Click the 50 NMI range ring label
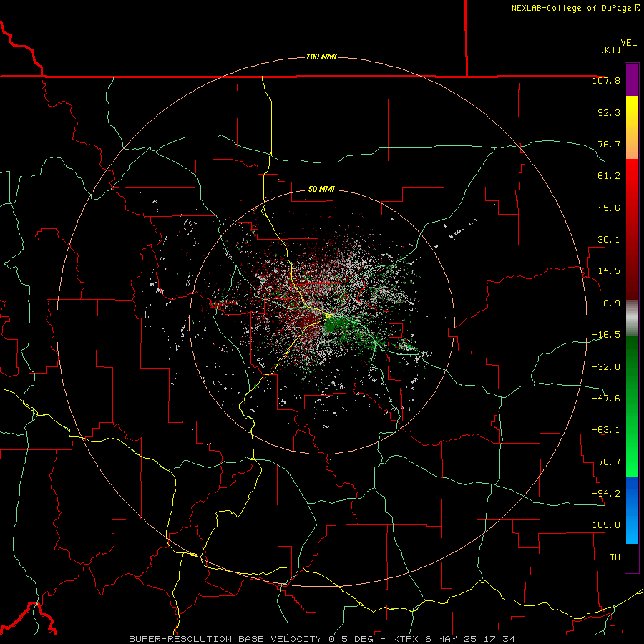 (x=321, y=189)
